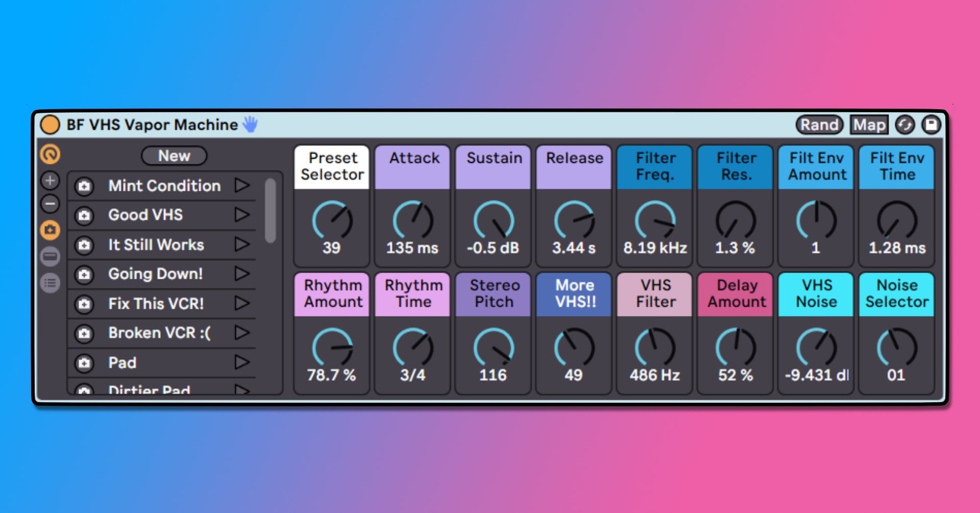
Task: Click the Attack knob
Action: click(x=412, y=220)
